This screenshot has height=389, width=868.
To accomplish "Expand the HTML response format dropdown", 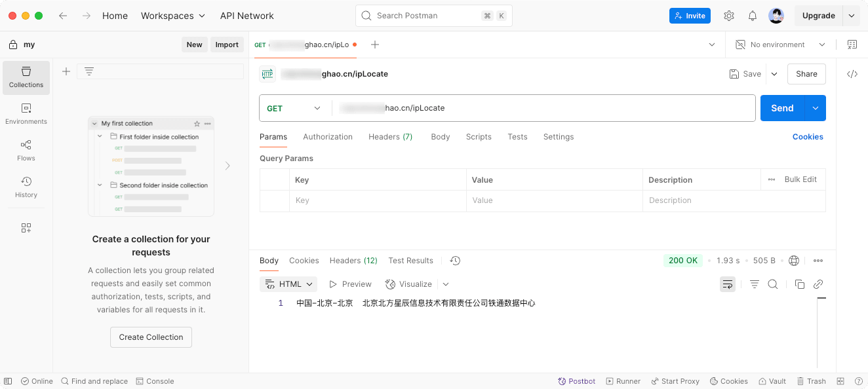I will point(289,284).
